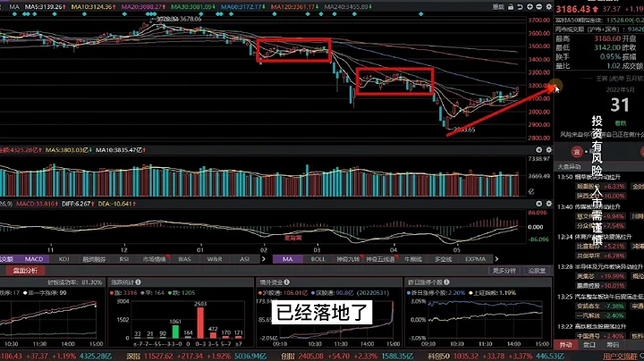Close the volume sub-chart panel
The height and width of the screenshot is (361, 644).
click(x=538, y=150)
